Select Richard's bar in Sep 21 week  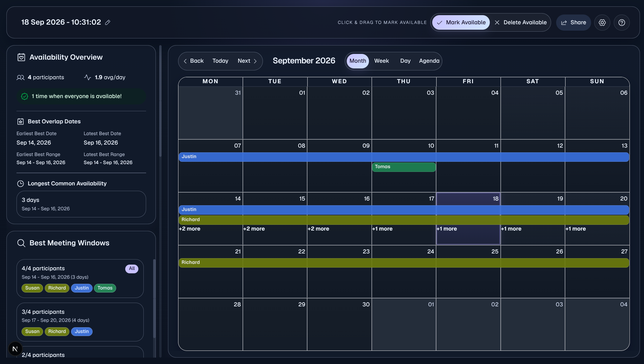click(404, 263)
